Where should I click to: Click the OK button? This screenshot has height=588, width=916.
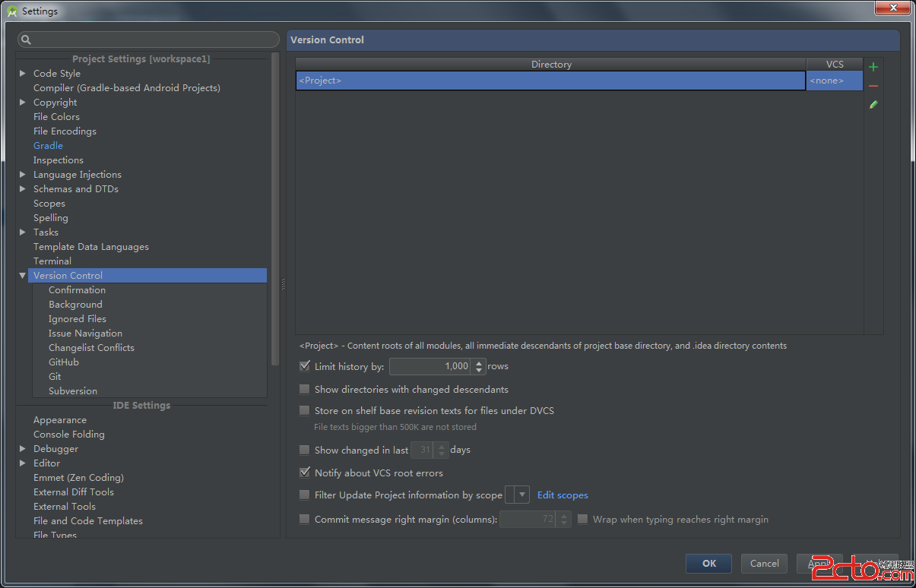[x=708, y=563]
